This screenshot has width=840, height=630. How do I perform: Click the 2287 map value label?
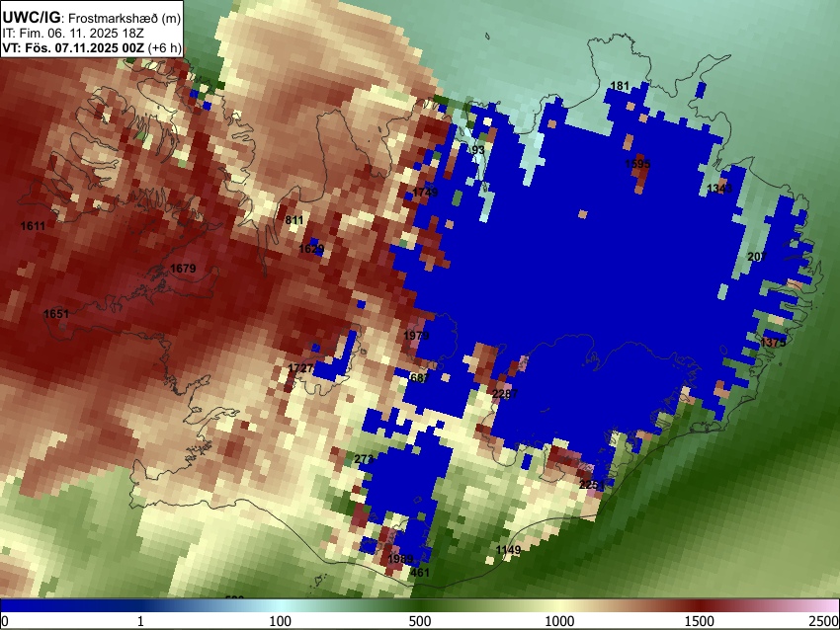click(505, 394)
